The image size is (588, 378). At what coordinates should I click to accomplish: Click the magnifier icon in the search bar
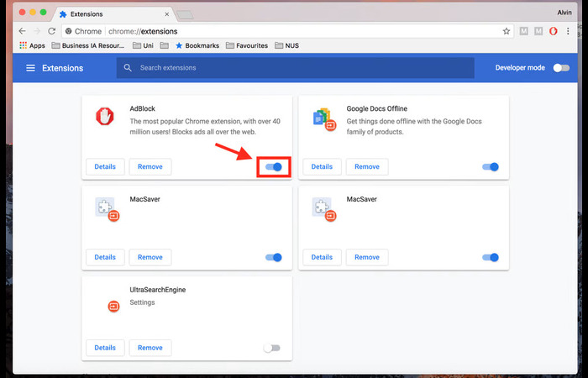[128, 67]
